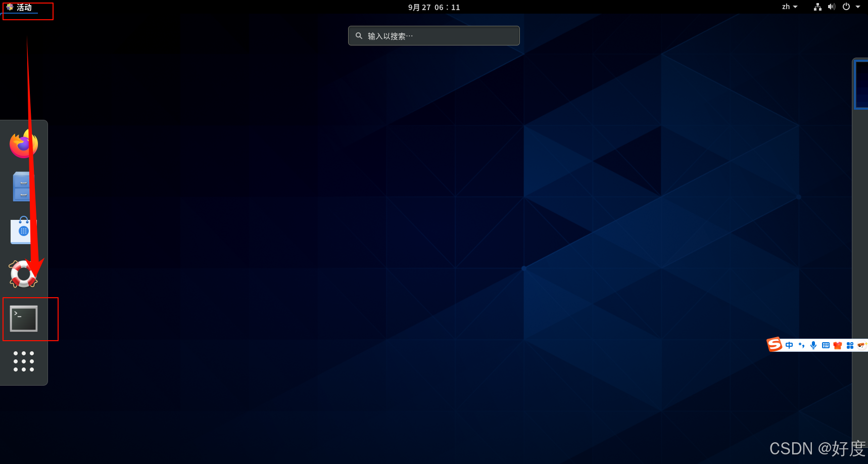The image size is (868, 464).
Task: Select the workspace thumbnail on right edge
Action: pos(860,84)
